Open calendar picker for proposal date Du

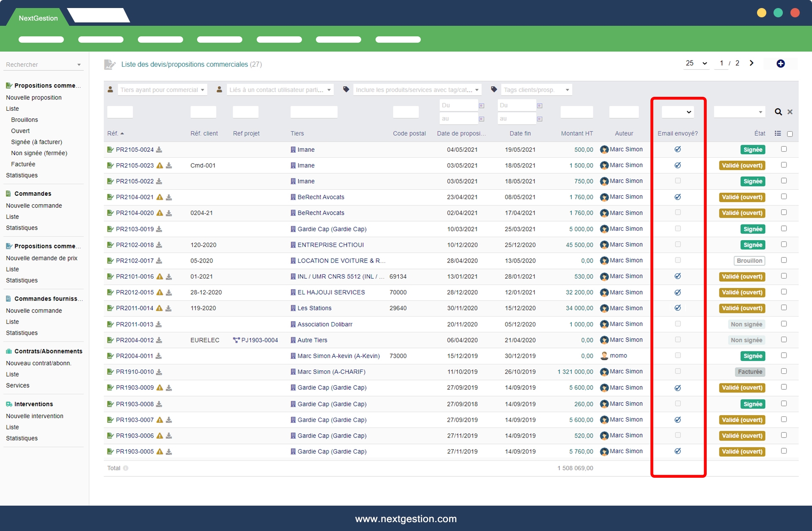coord(481,106)
